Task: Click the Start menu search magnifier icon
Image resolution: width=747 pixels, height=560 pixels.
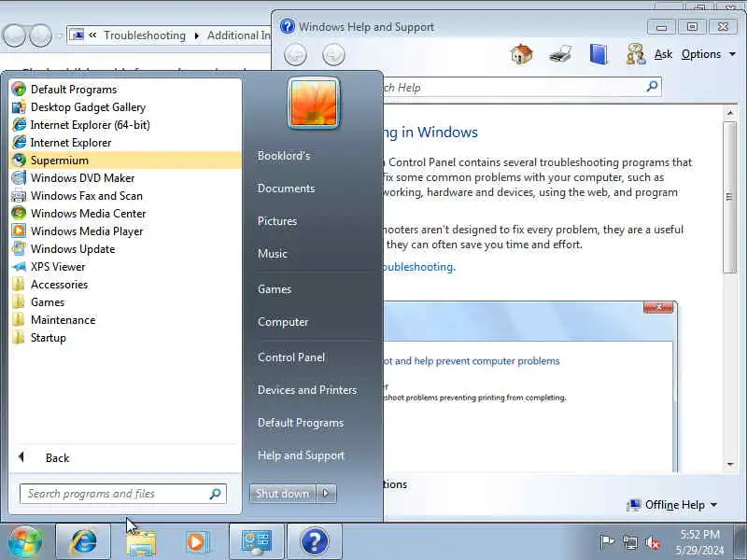Action: coord(216,494)
